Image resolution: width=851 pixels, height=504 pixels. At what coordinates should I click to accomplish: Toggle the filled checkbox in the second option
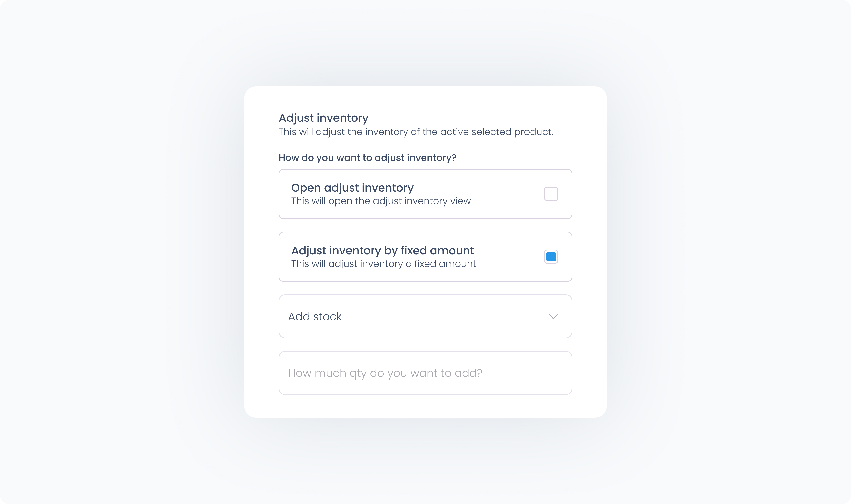(551, 257)
